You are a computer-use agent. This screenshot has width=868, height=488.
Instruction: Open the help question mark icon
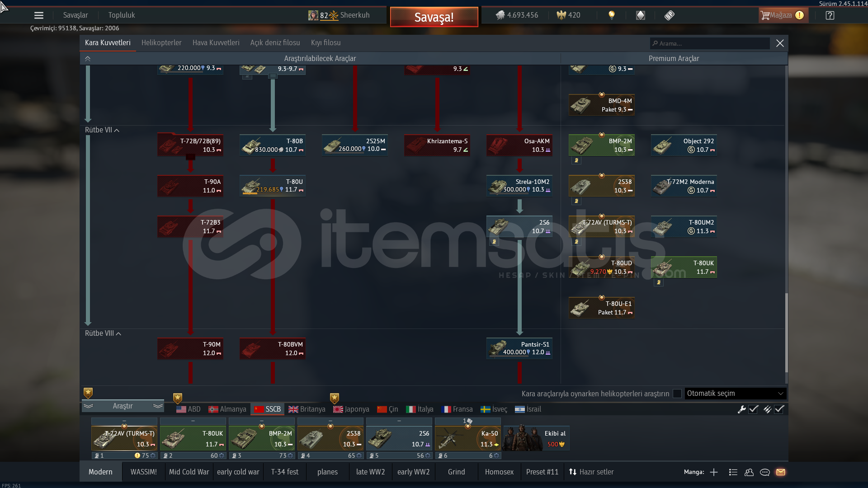(x=830, y=15)
